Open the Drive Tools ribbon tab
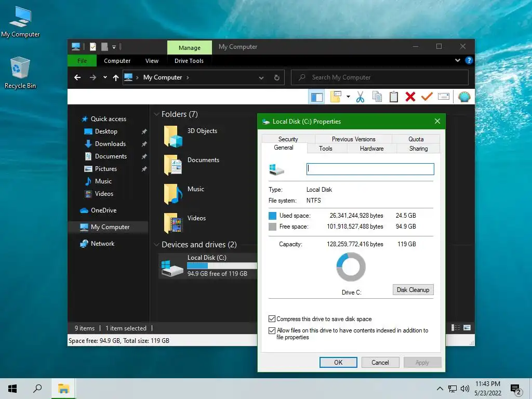Image resolution: width=532 pixels, height=399 pixels. (189, 61)
